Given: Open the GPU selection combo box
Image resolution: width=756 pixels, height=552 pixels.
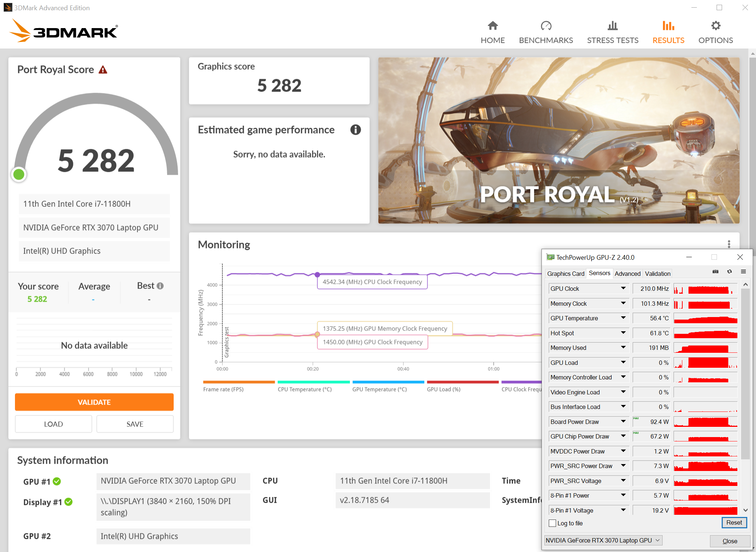Looking at the screenshot, I should pyautogui.click(x=603, y=540).
